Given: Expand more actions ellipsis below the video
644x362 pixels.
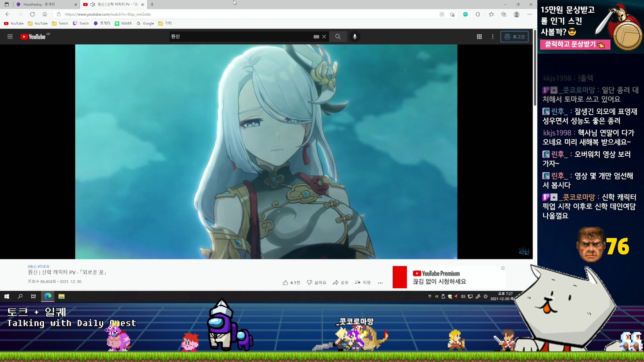Looking at the screenshot, I should click(x=380, y=283).
